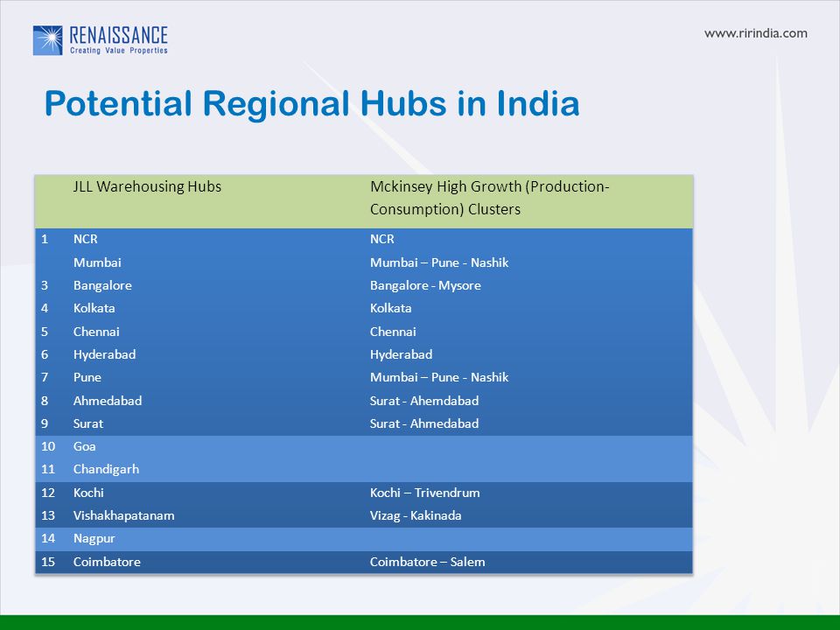Click the Renaissance starburst logo icon
This screenshot has height=630, width=840.
click(x=47, y=40)
